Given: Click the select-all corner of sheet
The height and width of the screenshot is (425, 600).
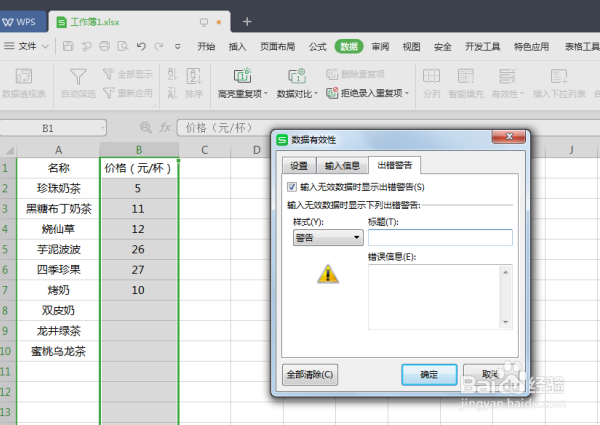Looking at the screenshot, I should pyautogui.click(x=8, y=150).
